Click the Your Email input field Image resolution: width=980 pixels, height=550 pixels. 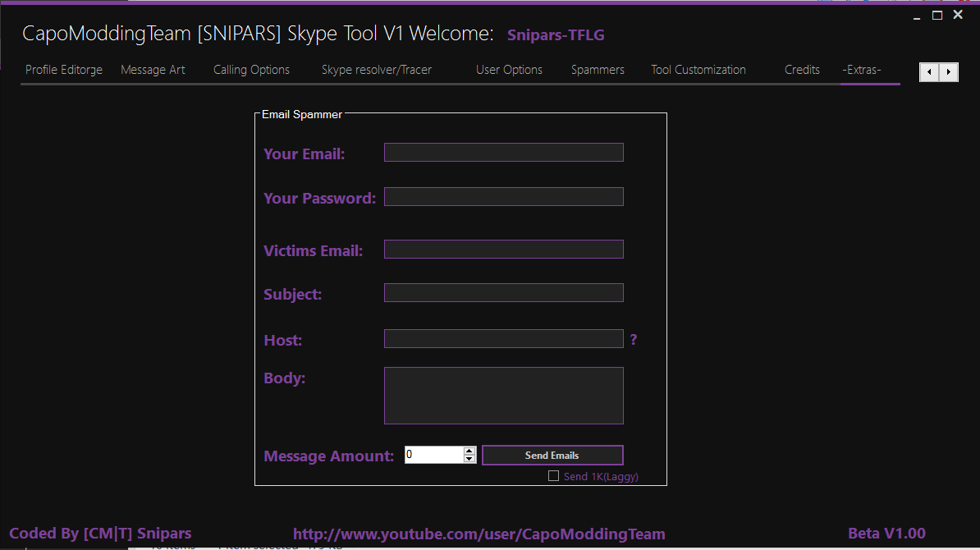point(504,153)
